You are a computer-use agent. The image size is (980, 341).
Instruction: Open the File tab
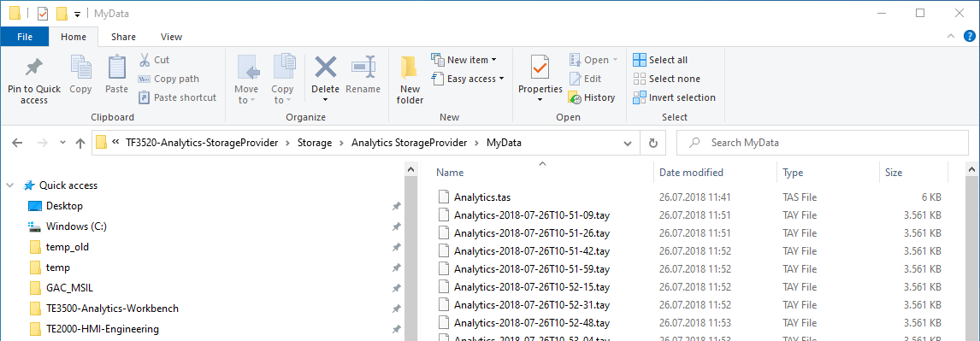pyautogui.click(x=25, y=37)
